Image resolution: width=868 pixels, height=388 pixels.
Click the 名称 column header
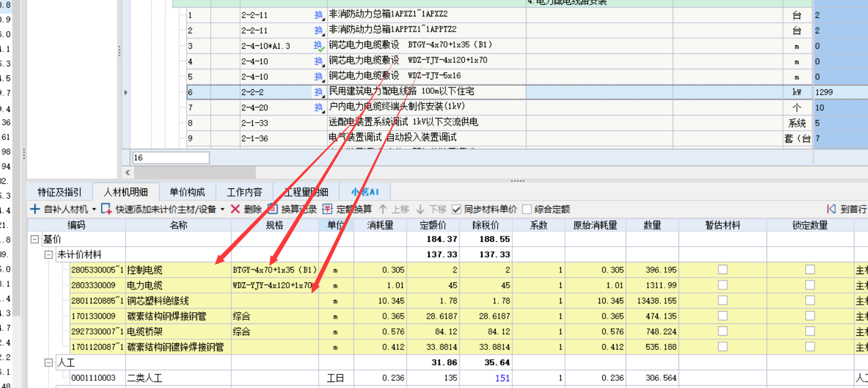point(178,225)
